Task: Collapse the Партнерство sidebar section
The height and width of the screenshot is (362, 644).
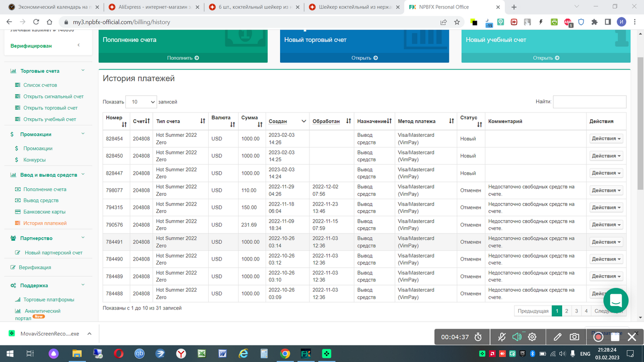Action: [83, 238]
